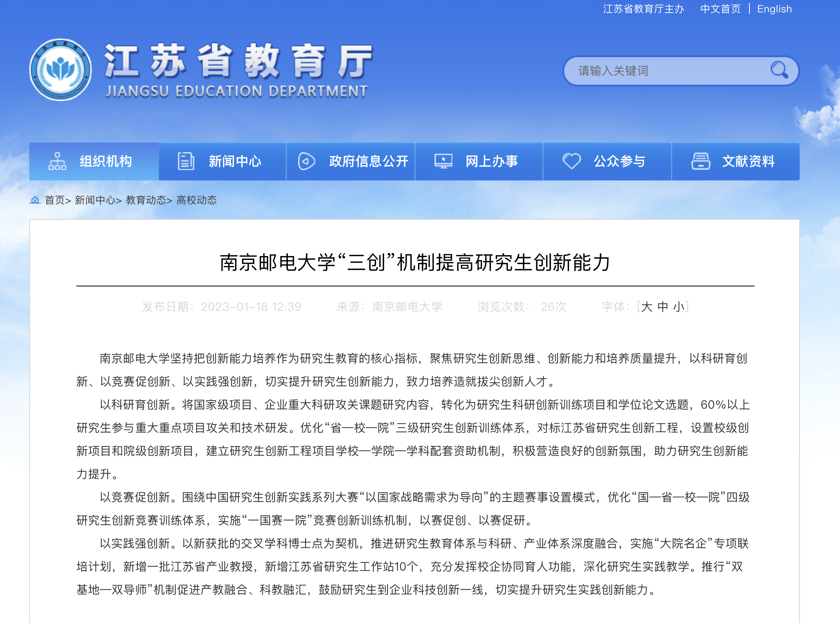The width and height of the screenshot is (840, 623).
Task: Set font size to 大 (large)
Action: pyautogui.click(x=647, y=307)
